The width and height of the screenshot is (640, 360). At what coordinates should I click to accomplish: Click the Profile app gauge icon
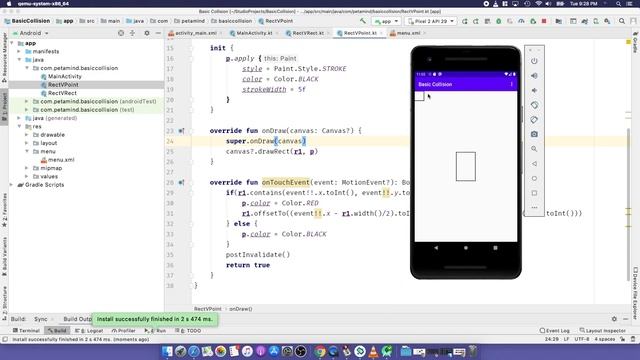coord(521,21)
